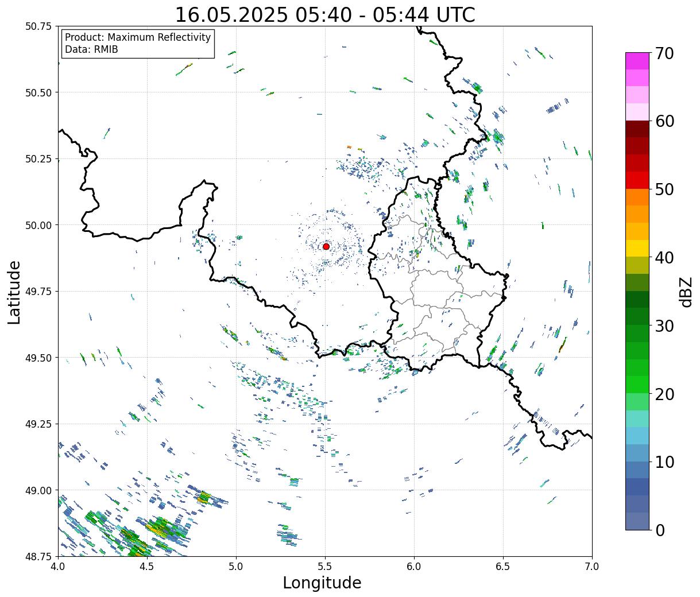
Task: Click the latitude tick label '50.25'
Action: pos(38,159)
